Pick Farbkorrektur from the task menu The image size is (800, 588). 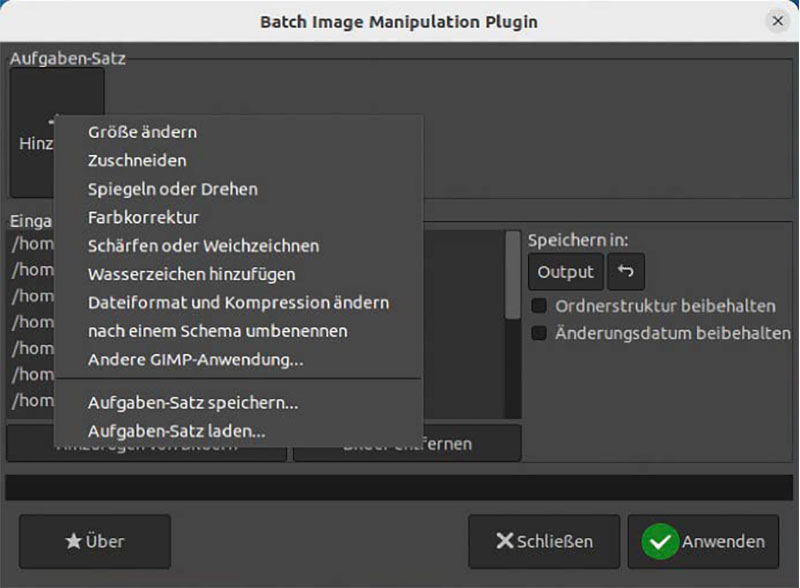point(143,217)
